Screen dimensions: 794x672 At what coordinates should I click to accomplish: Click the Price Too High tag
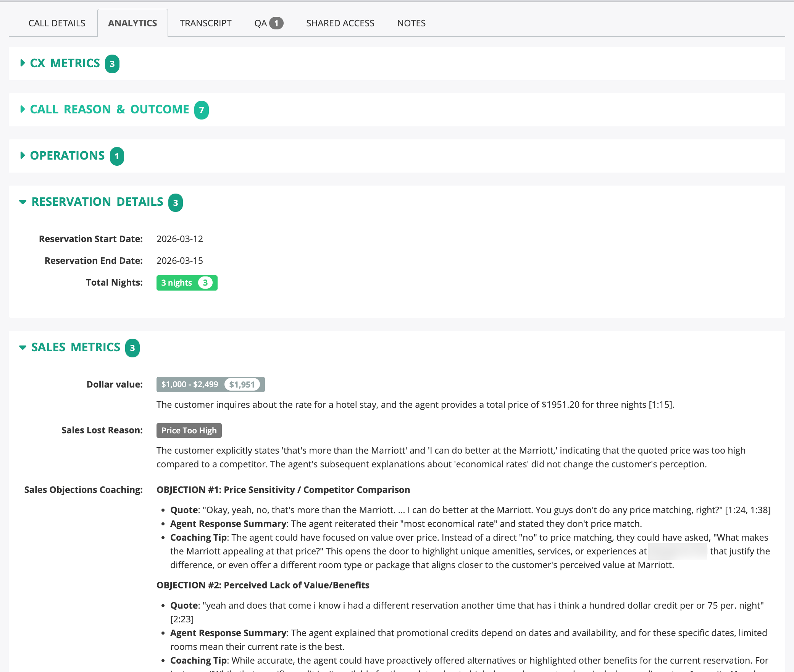(189, 431)
